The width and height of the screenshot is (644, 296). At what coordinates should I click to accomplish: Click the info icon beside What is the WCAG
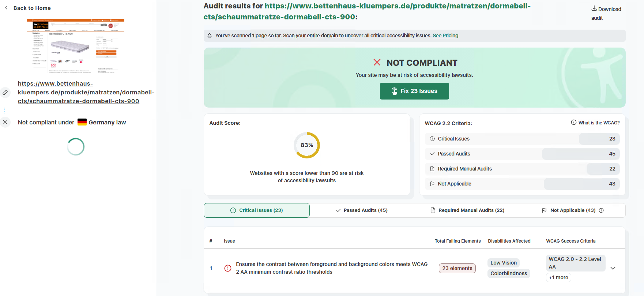coord(574,123)
